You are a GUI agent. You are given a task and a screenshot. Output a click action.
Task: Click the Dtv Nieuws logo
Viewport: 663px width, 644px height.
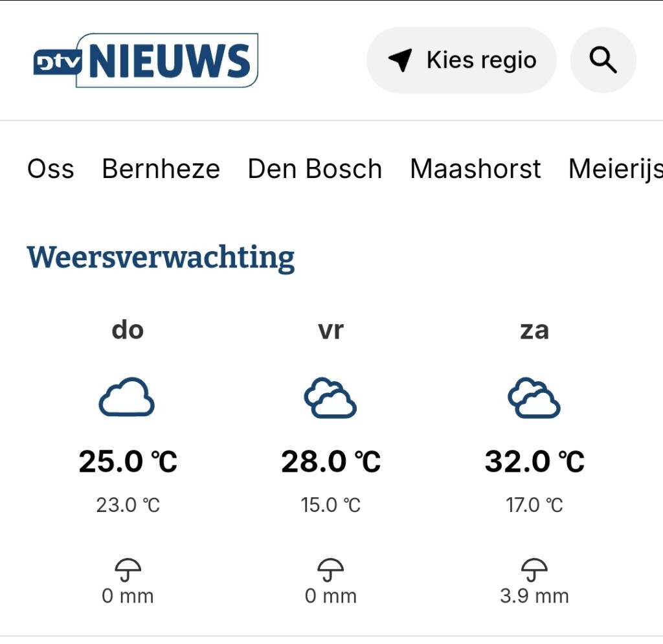pos(146,60)
